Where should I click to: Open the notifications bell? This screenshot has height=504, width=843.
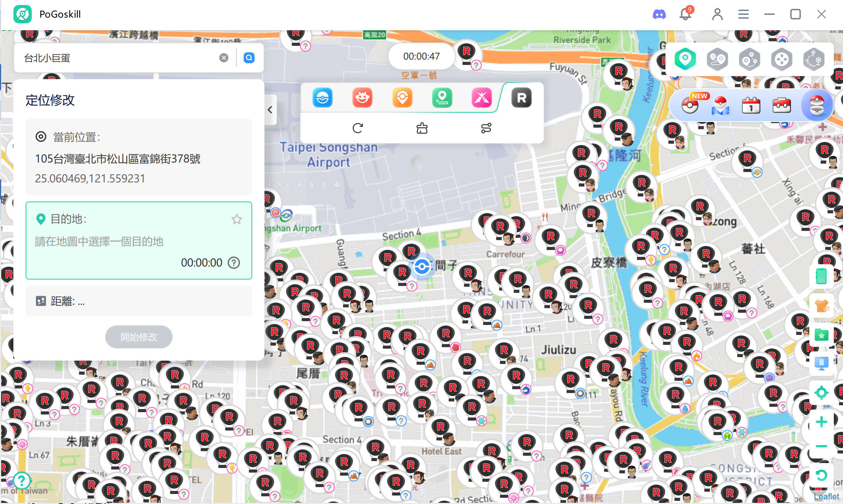685,14
